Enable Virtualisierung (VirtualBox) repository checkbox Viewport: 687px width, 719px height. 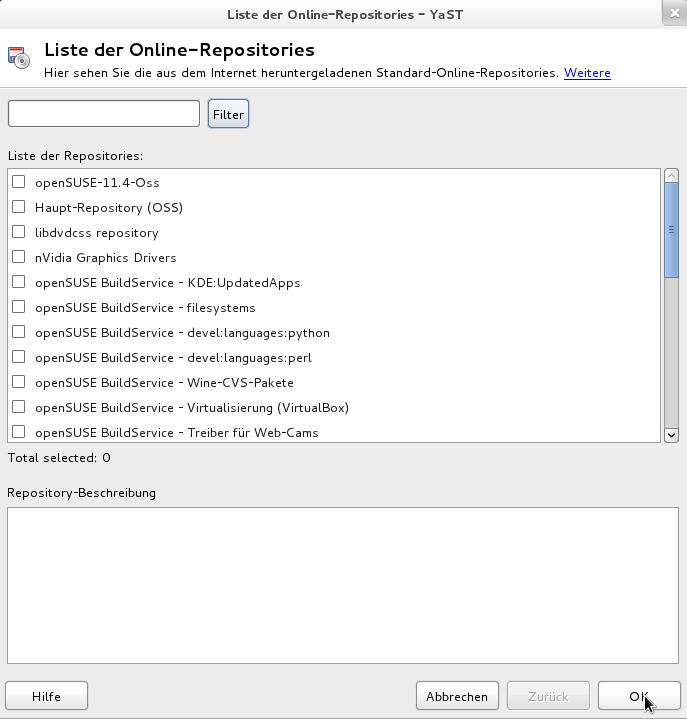coord(18,407)
